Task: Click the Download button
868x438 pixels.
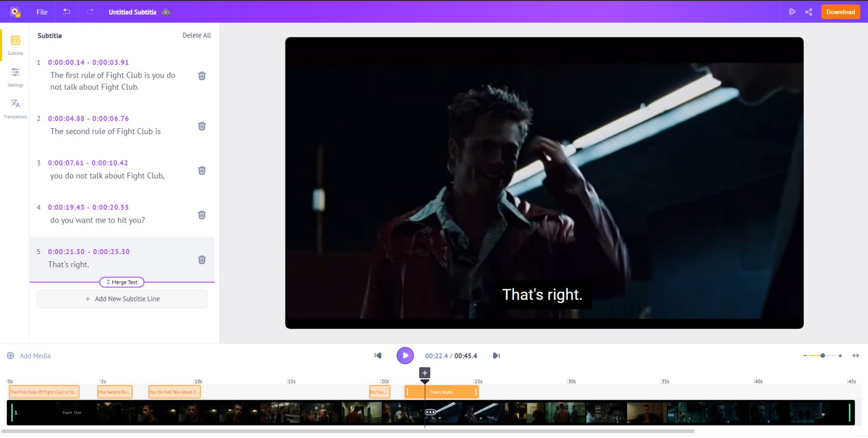Action: 840,12
